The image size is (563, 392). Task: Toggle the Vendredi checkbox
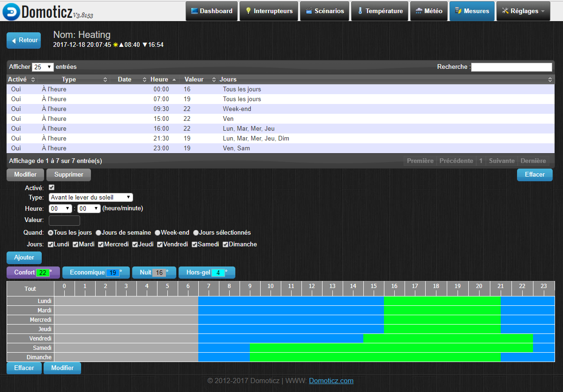pyautogui.click(x=160, y=244)
